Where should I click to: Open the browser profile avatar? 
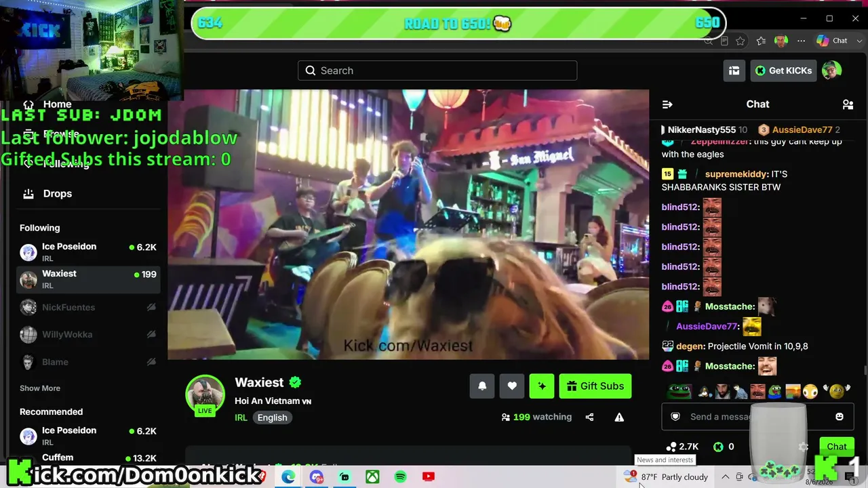point(781,41)
